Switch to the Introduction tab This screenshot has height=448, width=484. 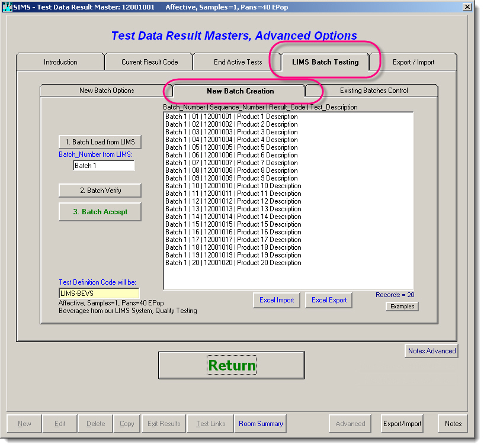point(60,62)
